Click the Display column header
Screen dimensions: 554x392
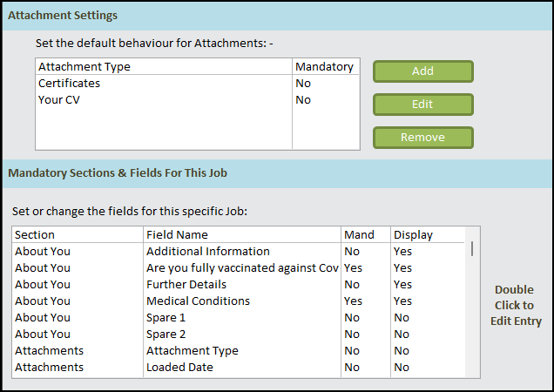(413, 235)
